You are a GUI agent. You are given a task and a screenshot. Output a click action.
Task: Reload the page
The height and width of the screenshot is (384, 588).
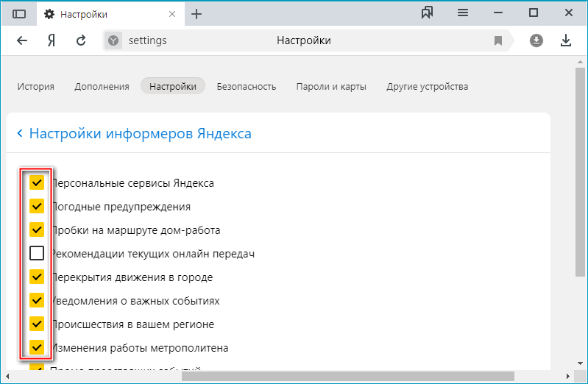click(x=81, y=40)
